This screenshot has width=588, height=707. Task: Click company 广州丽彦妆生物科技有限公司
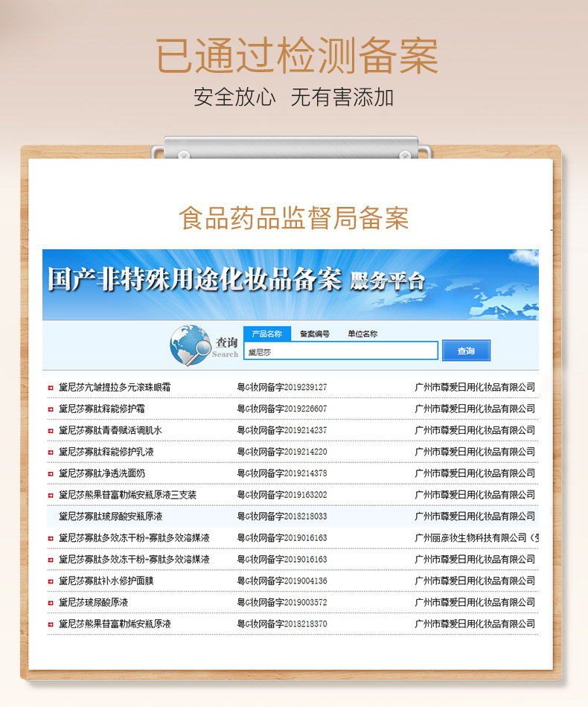pos(476,538)
